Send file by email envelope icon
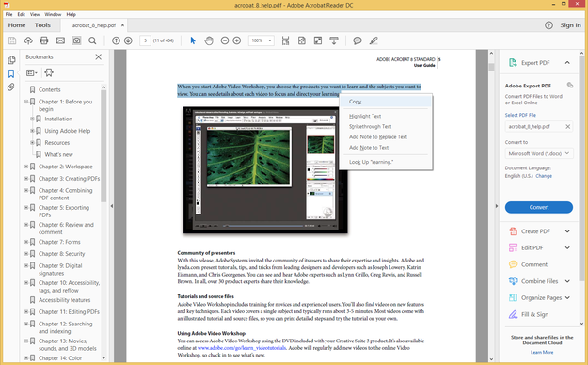 (x=60, y=40)
